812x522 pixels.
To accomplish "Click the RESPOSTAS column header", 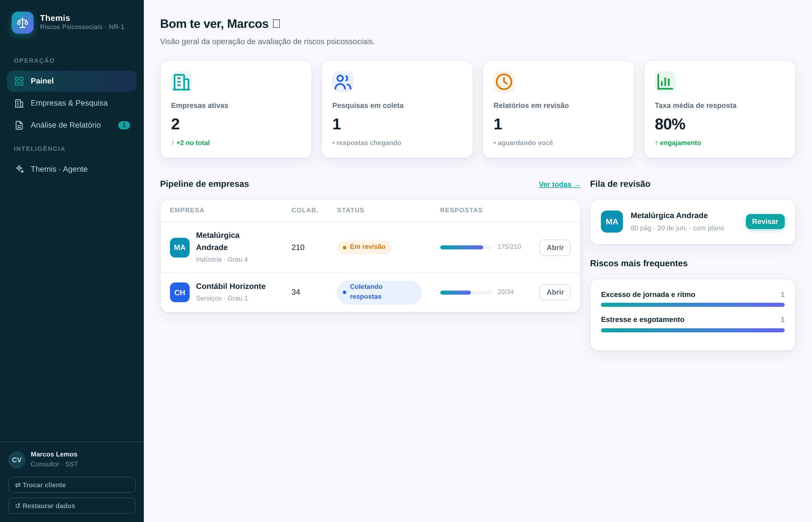I will (461, 210).
